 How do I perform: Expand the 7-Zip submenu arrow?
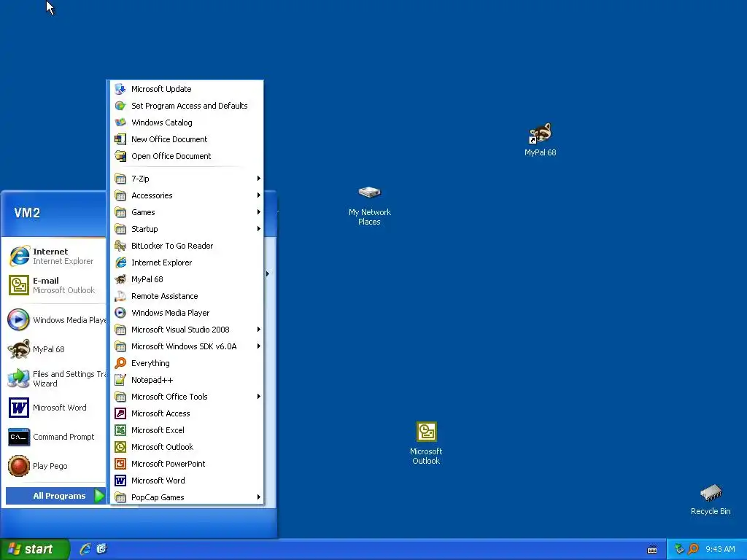coord(259,179)
